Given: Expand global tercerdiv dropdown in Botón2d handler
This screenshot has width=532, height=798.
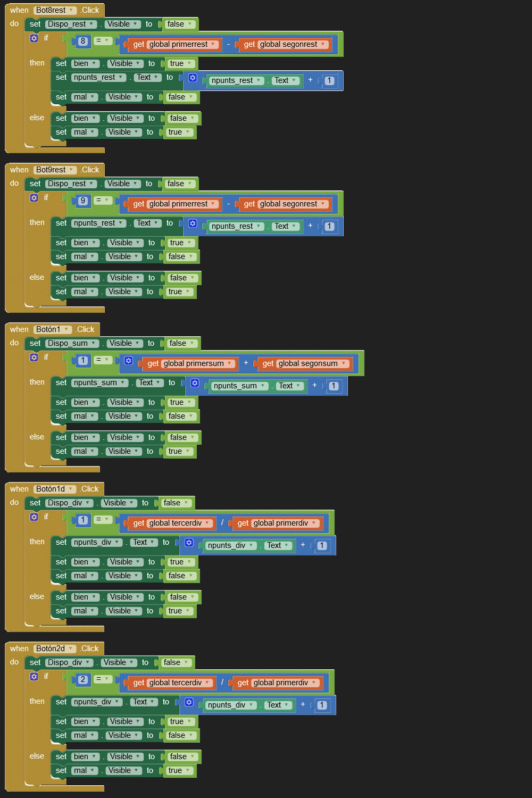Looking at the screenshot, I should tap(207, 683).
